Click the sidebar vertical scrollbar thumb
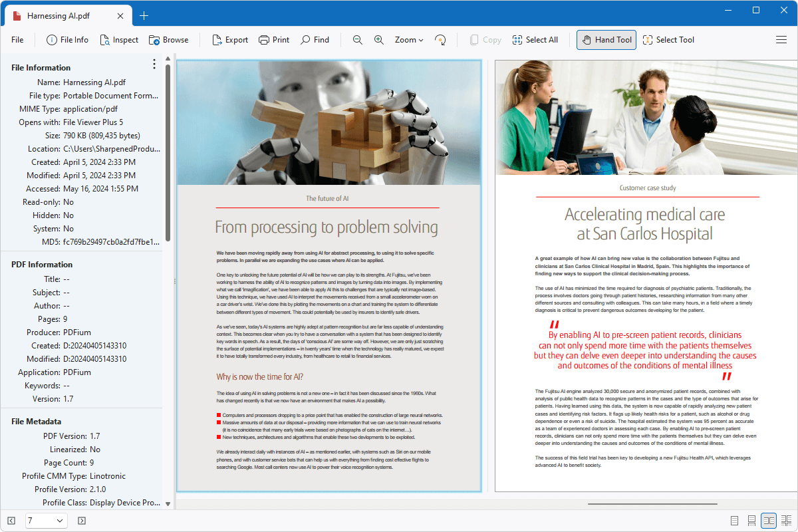This screenshot has height=532, width=798. point(168,152)
